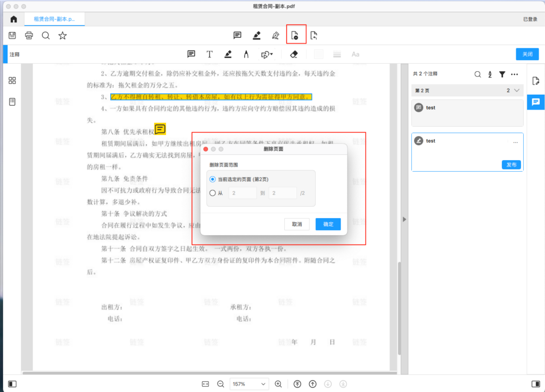
Task: Select the eraser tool in annotation bar
Action: (293, 54)
